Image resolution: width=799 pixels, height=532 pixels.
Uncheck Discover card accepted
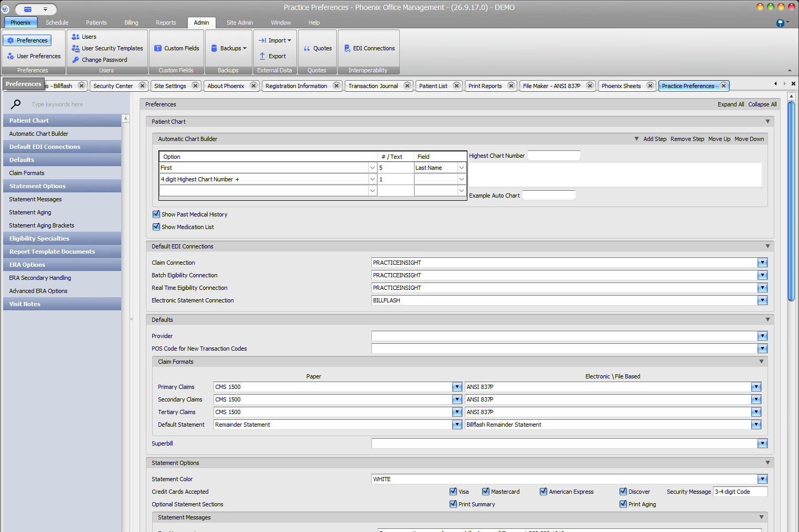pos(623,491)
